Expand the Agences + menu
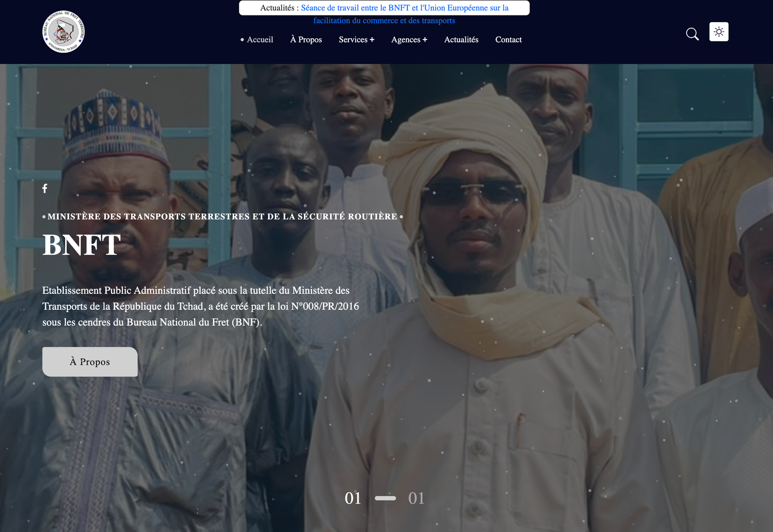Viewport: 773px width, 532px height. (409, 40)
